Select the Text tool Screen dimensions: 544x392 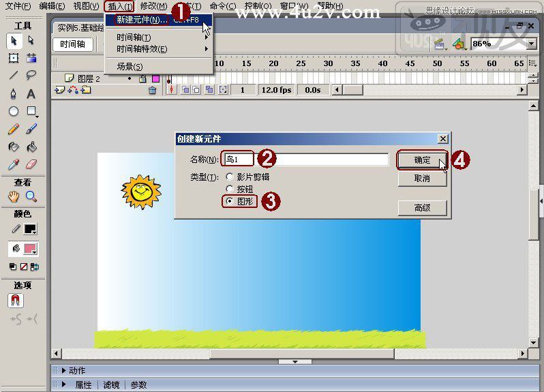pos(31,94)
